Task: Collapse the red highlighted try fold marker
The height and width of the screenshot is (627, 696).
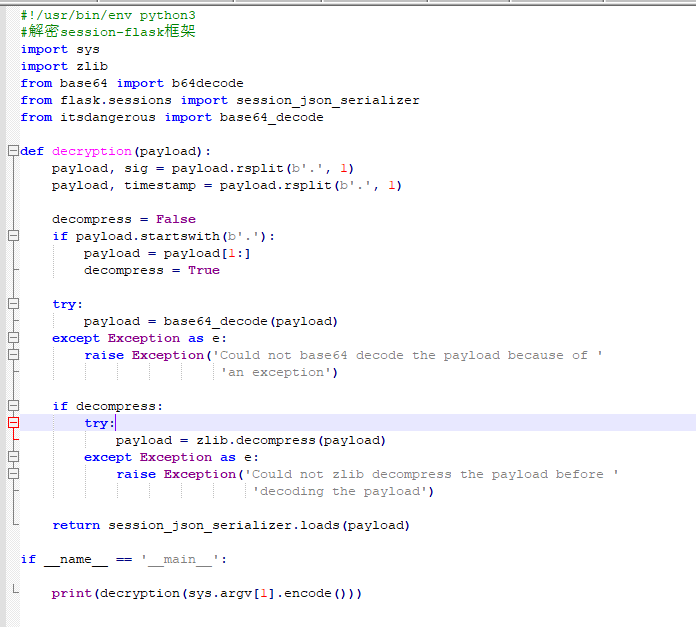Action: pyautogui.click(x=13, y=422)
